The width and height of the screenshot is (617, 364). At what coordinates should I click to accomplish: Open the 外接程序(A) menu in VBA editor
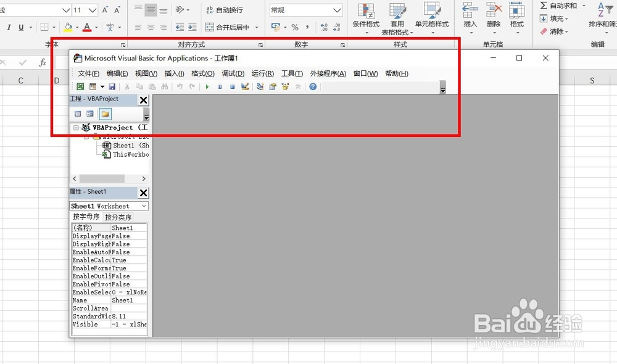coord(328,73)
